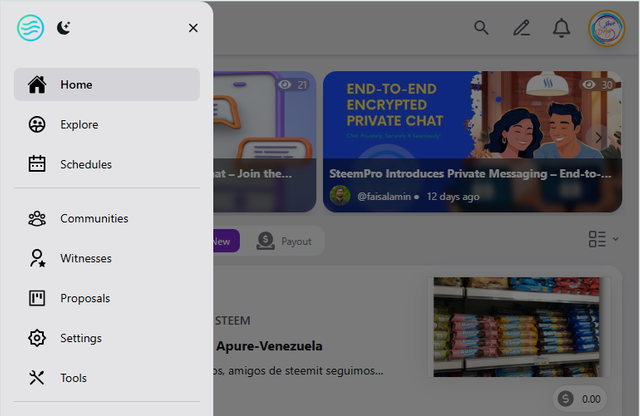This screenshot has width=640, height=416.
Task: Click the 30 views eye counter
Action: tap(597, 85)
